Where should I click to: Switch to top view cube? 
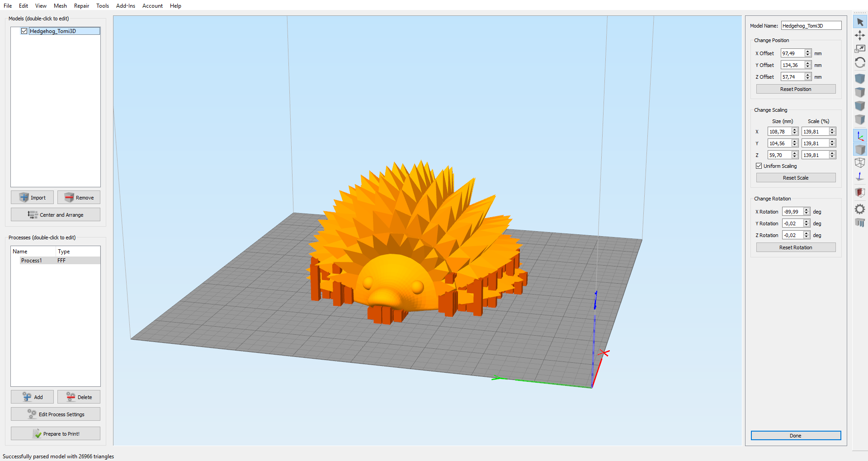click(860, 92)
